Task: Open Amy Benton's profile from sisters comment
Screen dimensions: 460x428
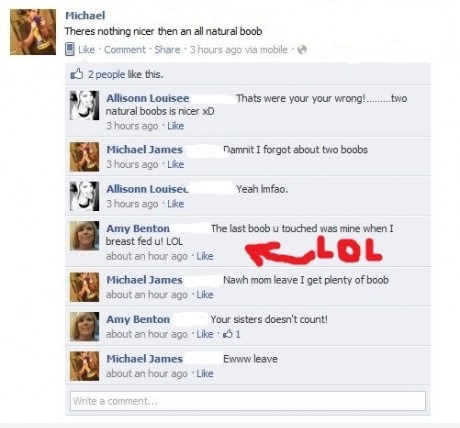Action: coord(138,319)
